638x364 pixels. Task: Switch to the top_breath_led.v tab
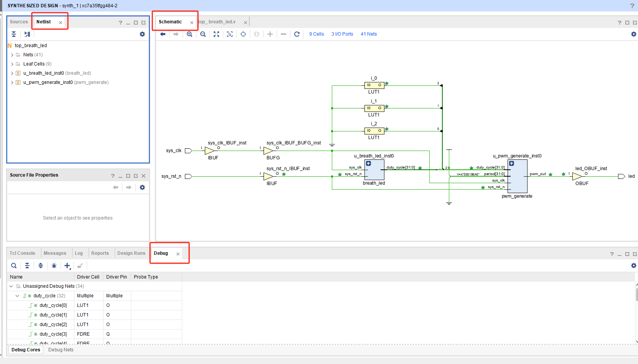pos(218,22)
